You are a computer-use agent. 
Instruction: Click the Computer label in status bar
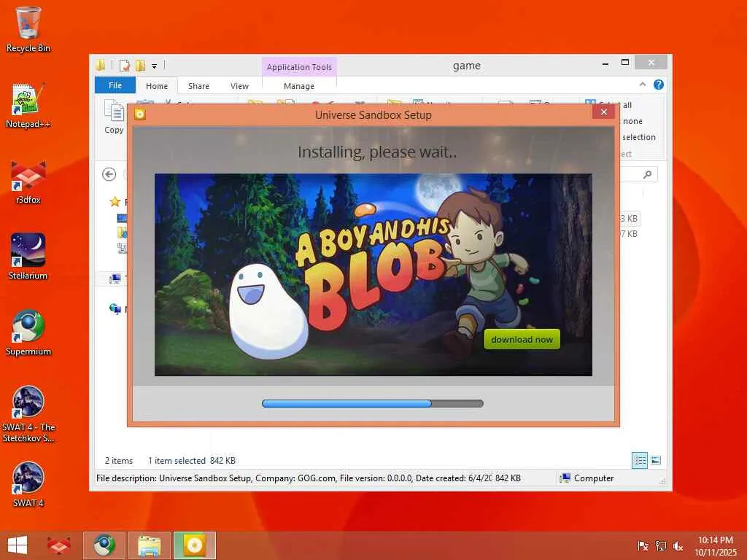pyautogui.click(x=594, y=478)
